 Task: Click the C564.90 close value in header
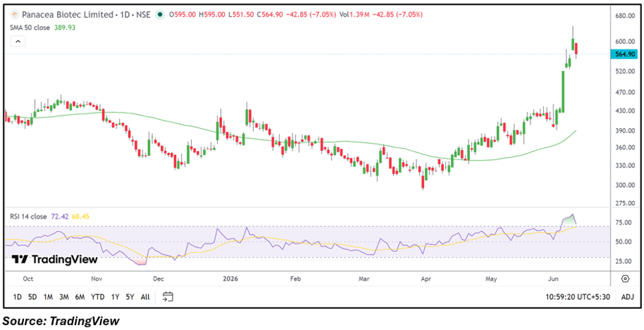[x=269, y=15]
